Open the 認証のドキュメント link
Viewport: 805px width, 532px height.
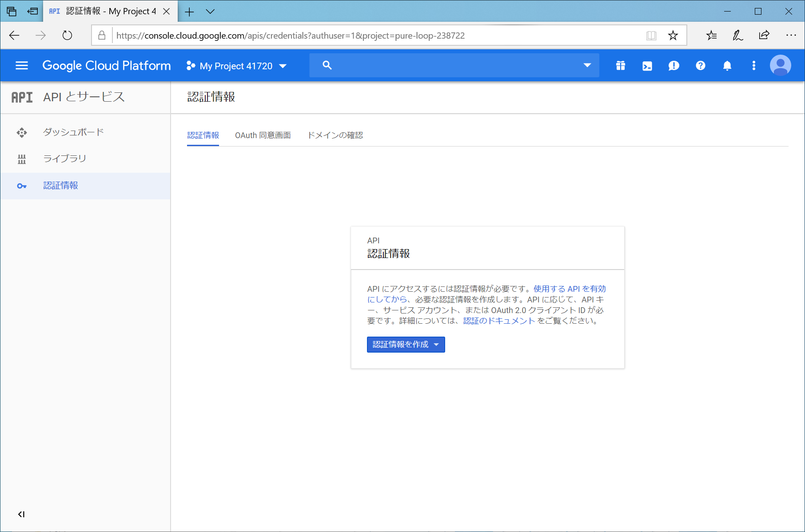coord(499,321)
